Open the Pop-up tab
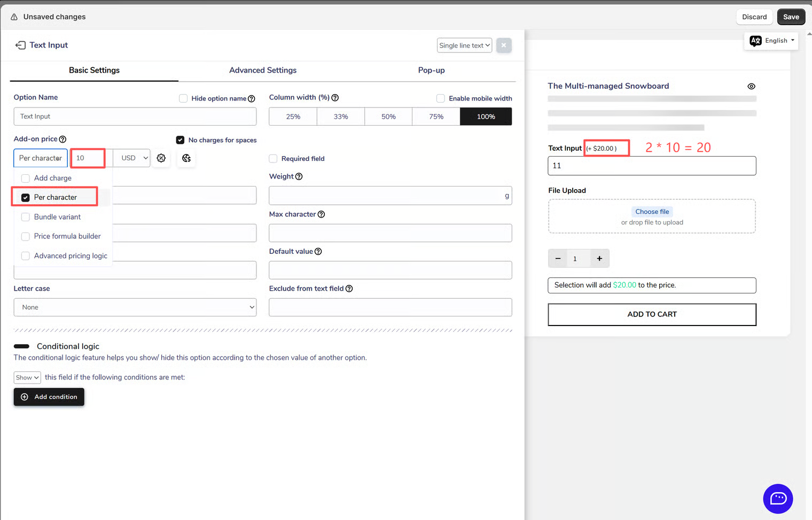This screenshot has height=520, width=812. (431, 71)
